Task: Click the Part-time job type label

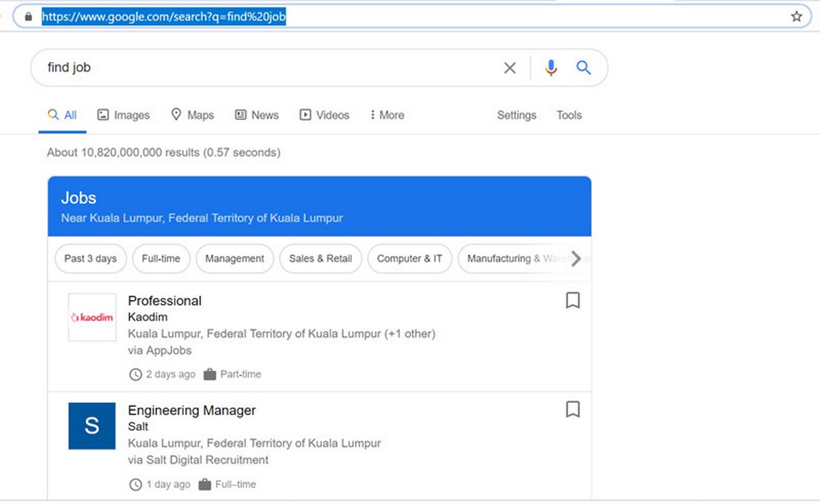Action: (x=232, y=374)
